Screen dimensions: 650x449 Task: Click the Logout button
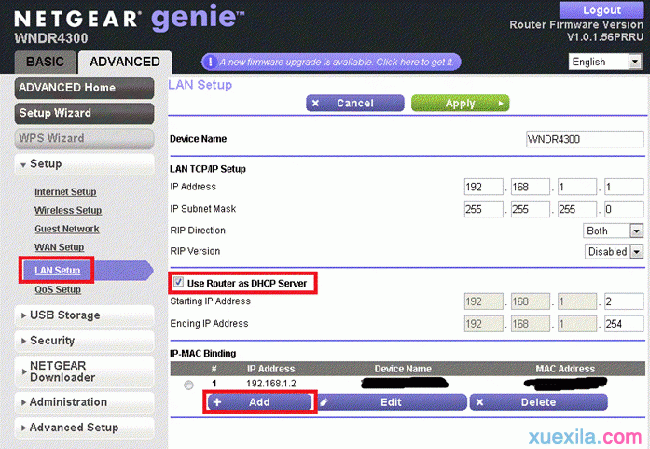(x=601, y=10)
